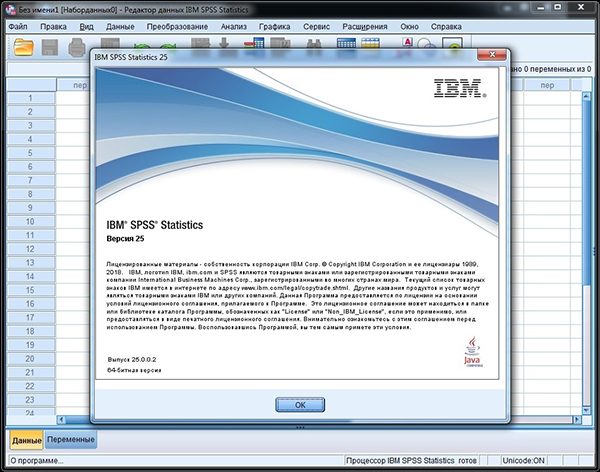Open the Recall recent dialogs icon
600x472 pixels.
coord(110,43)
